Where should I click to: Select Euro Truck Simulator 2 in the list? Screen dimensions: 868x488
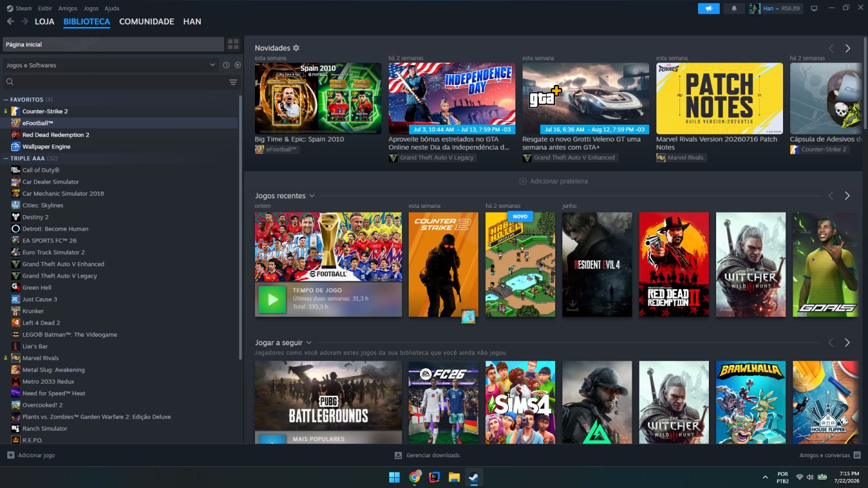54,252
